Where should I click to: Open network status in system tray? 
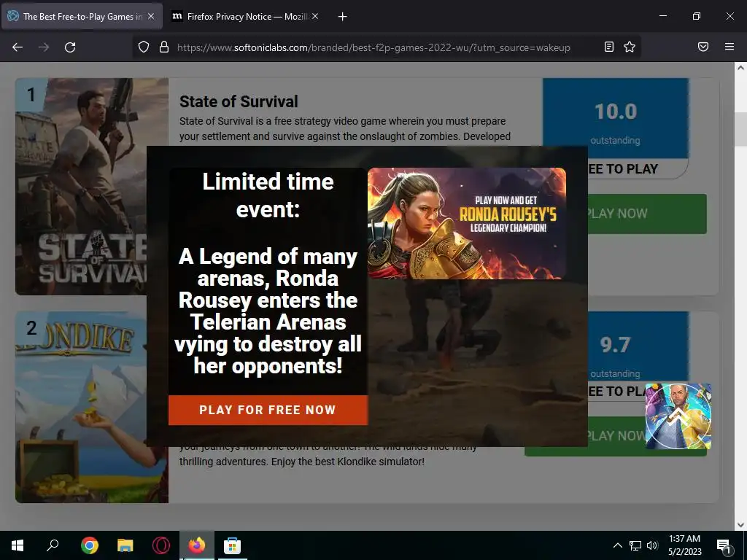[635, 545]
